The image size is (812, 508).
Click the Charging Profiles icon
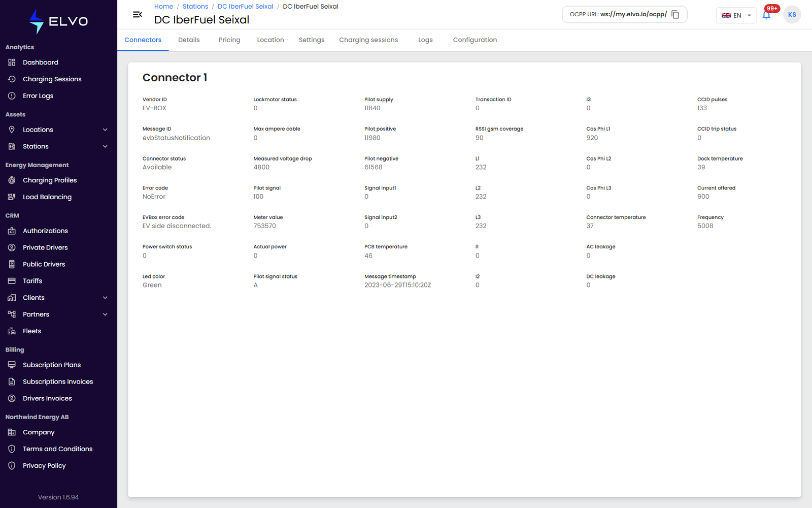point(12,180)
